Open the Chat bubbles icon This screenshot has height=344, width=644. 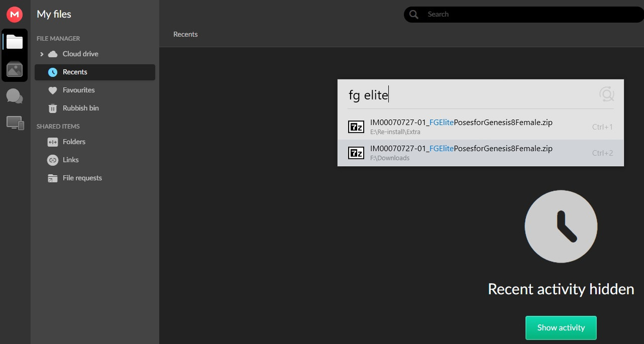pos(15,96)
